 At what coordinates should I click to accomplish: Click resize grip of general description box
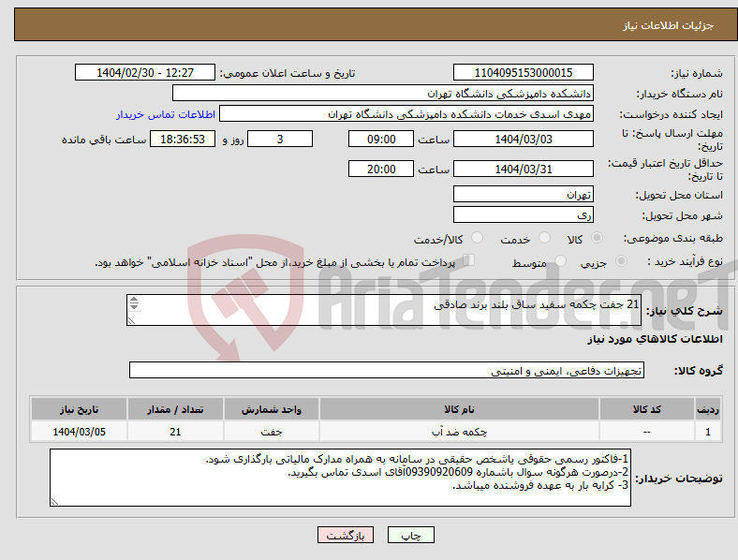(131, 320)
